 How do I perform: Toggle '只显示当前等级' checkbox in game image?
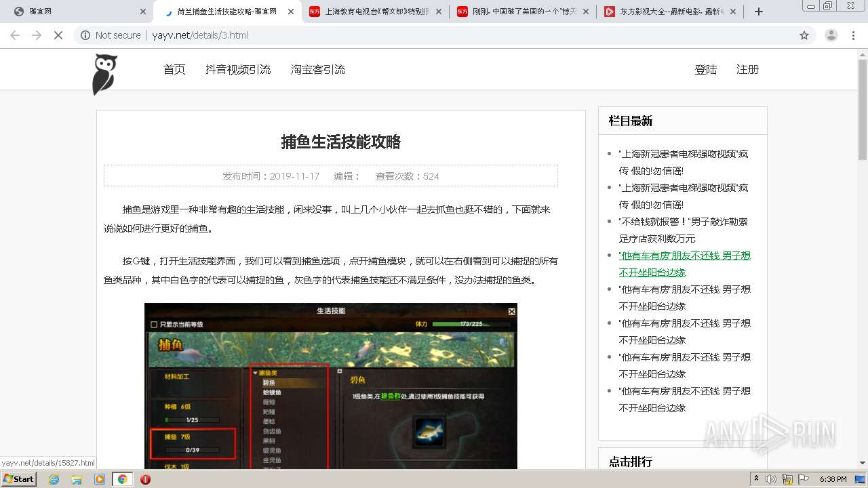pyautogui.click(x=154, y=325)
